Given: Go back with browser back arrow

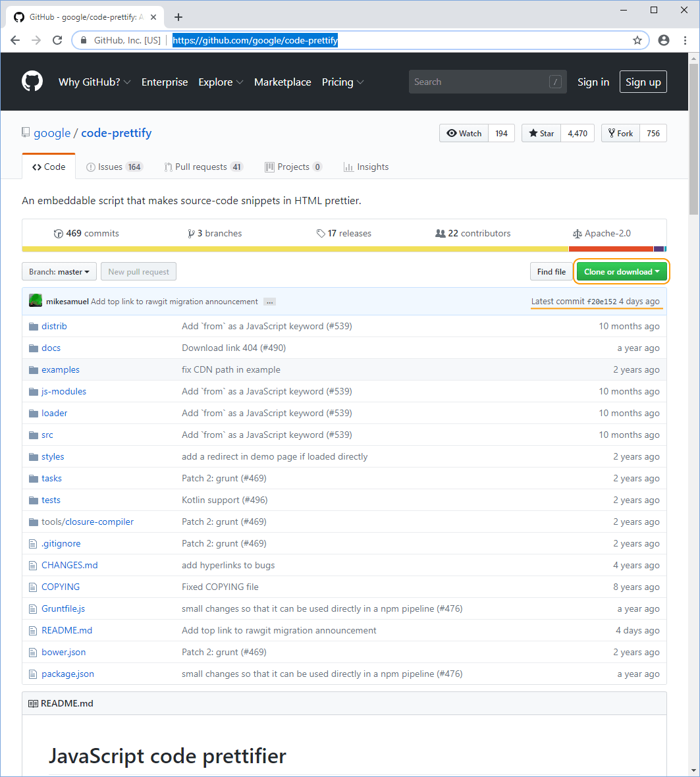Looking at the screenshot, I should click(15, 40).
